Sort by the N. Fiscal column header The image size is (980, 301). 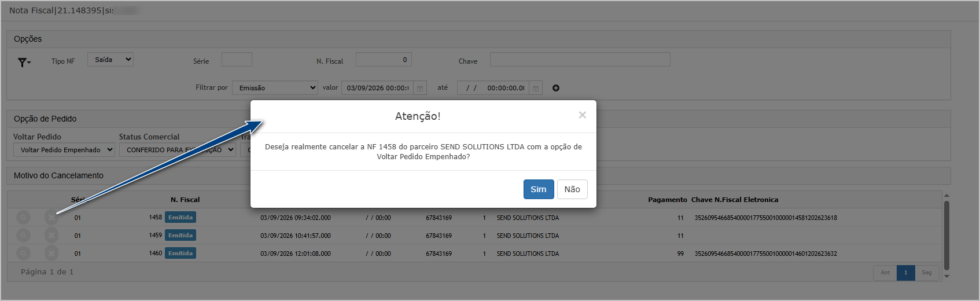(185, 200)
